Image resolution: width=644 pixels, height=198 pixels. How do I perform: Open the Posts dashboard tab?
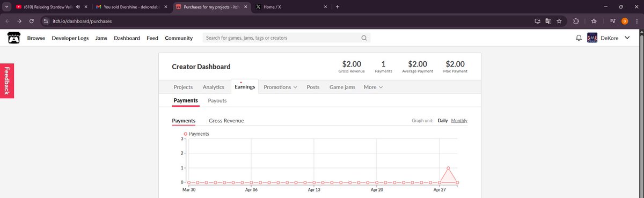click(313, 87)
